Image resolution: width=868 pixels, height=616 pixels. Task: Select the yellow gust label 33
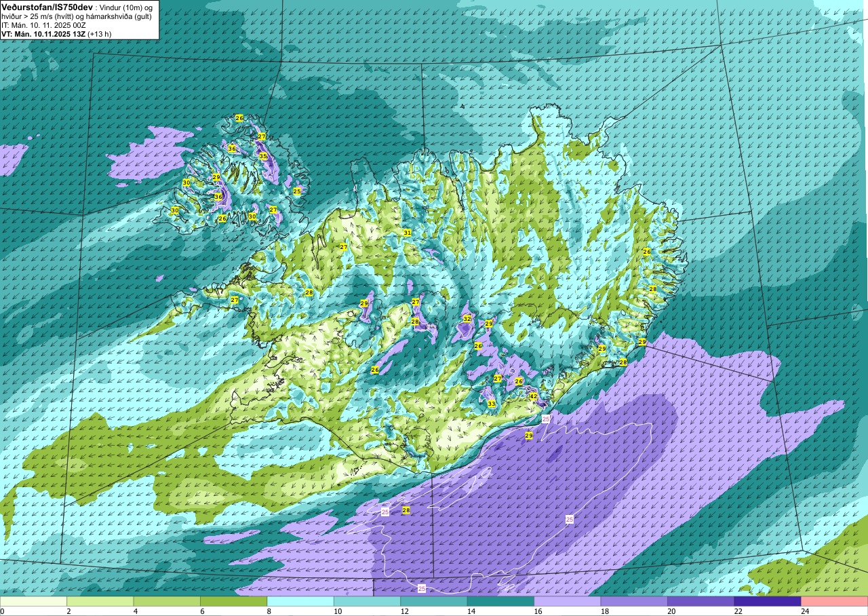pos(492,404)
